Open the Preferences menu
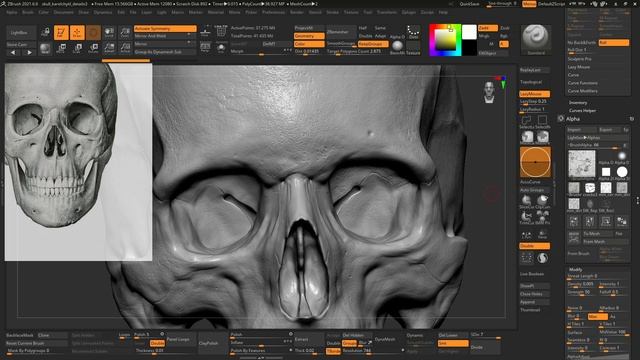640x360 pixels. click(273, 12)
